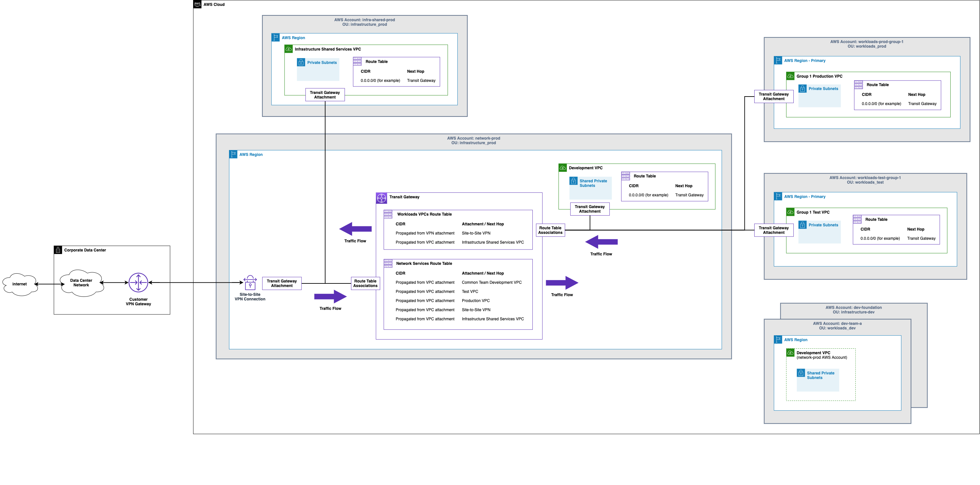Select Shared Private Subnets lock icon in dev-team-a
The width and height of the screenshot is (980, 485).
pos(801,373)
